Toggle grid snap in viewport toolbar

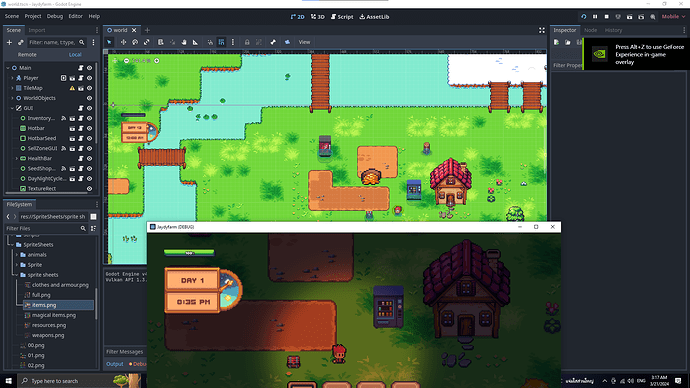(221, 42)
